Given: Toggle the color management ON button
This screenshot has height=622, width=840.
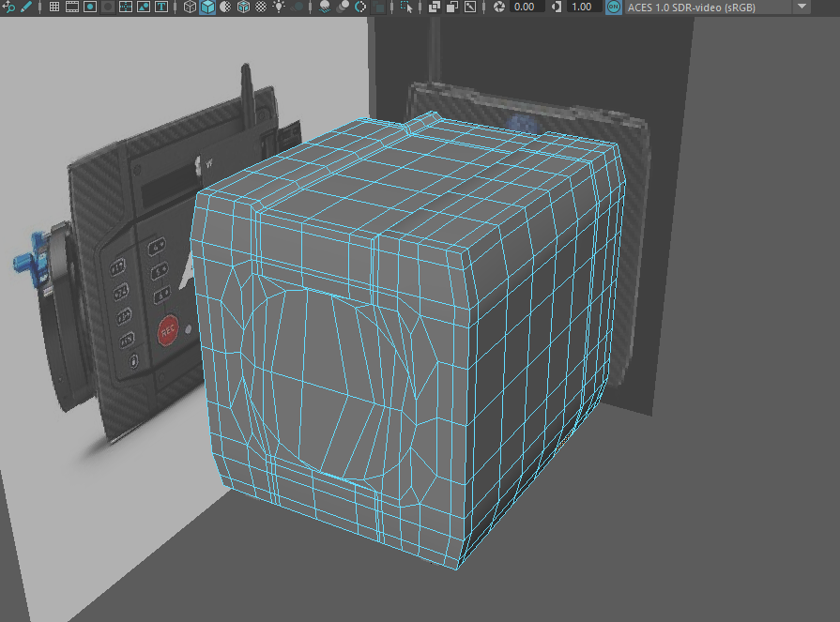Looking at the screenshot, I should [614, 7].
